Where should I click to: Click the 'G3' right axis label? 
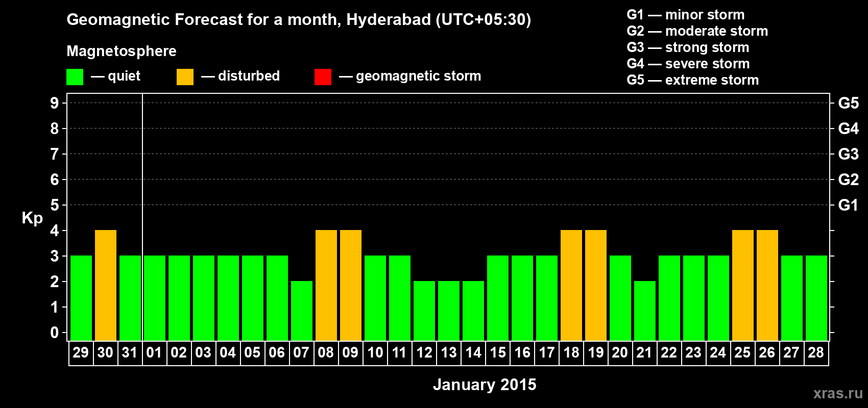click(x=849, y=154)
